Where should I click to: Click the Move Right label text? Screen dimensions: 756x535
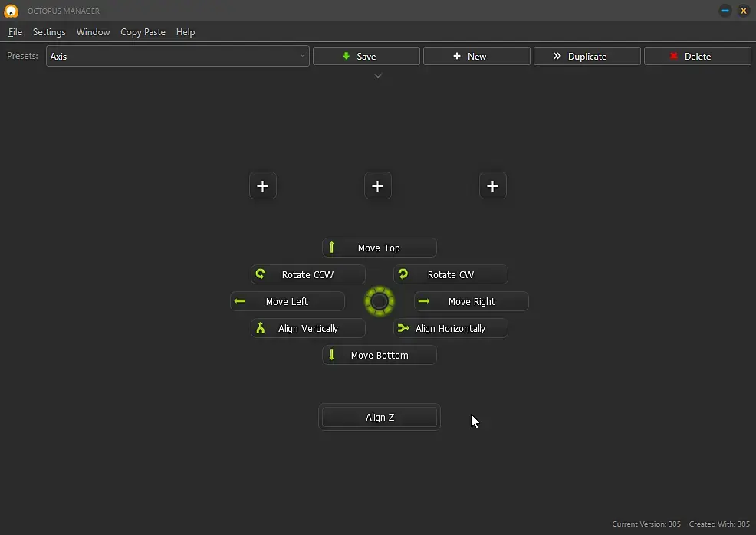pyautogui.click(x=472, y=302)
